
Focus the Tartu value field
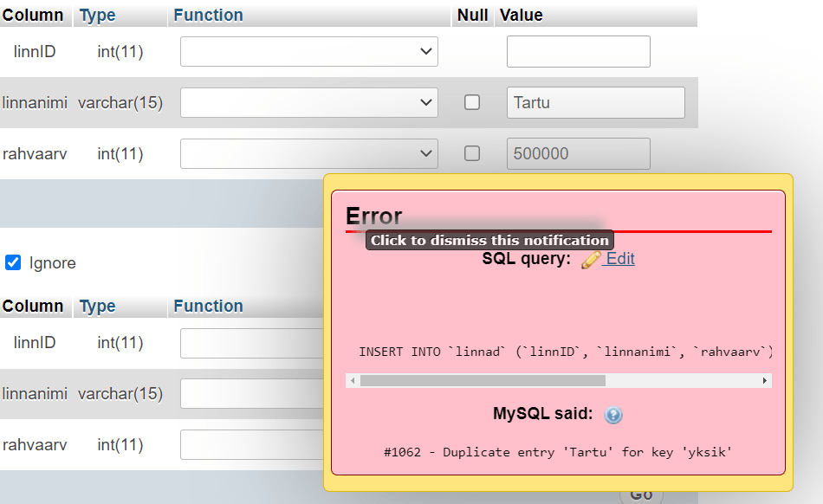tap(595, 102)
